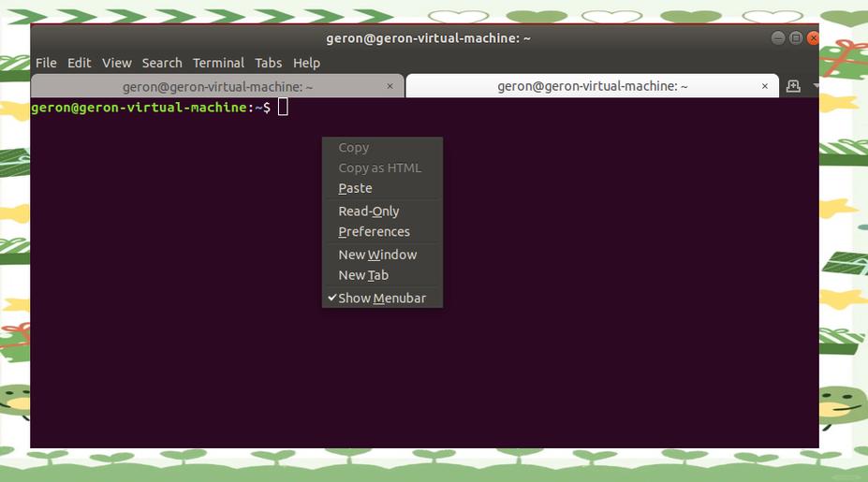Minimize the terminal window
The width and height of the screenshot is (868, 482).
778,38
